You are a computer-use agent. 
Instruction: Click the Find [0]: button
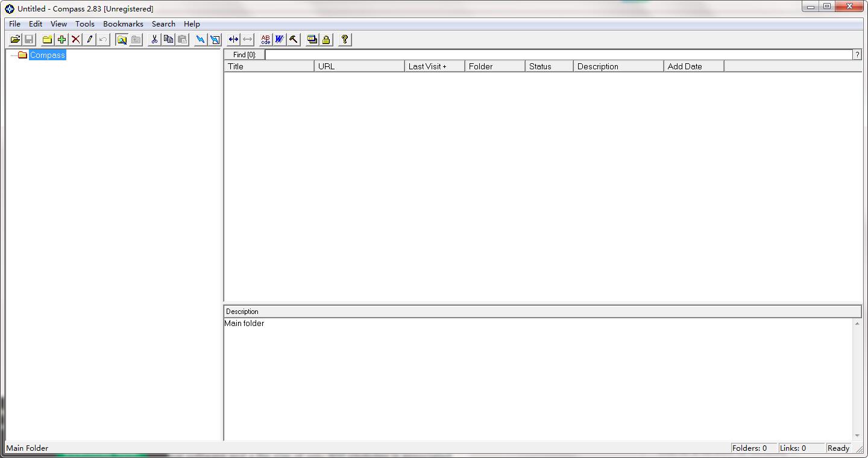pyautogui.click(x=244, y=55)
